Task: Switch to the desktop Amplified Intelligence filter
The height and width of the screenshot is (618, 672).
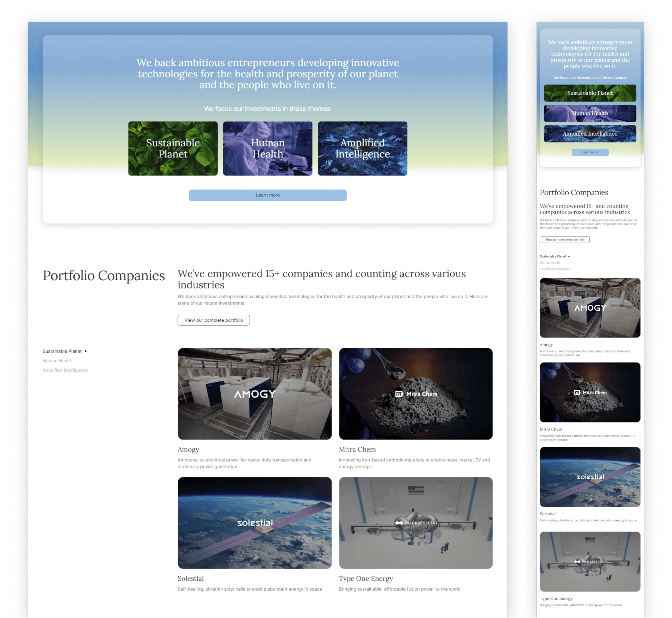Action: (65, 370)
